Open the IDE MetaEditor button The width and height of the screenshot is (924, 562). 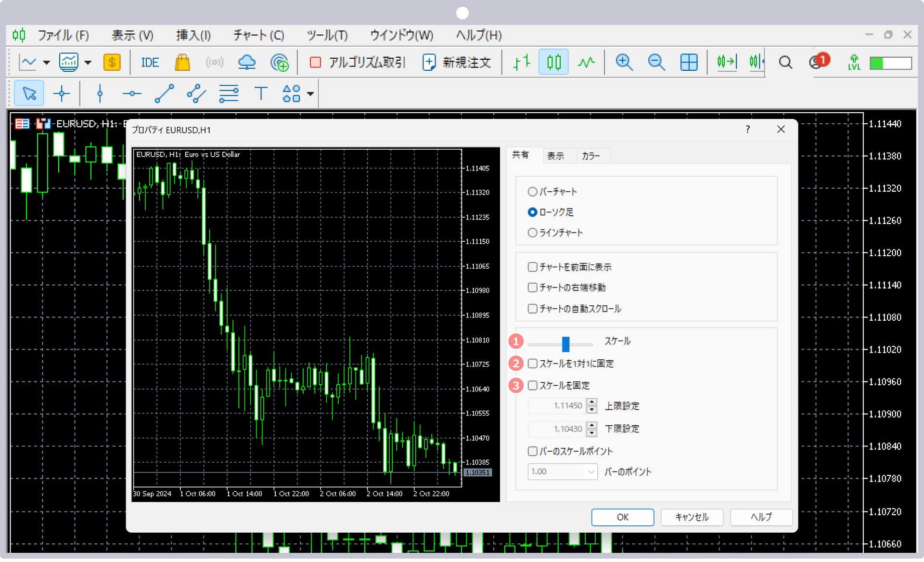tap(150, 63)
